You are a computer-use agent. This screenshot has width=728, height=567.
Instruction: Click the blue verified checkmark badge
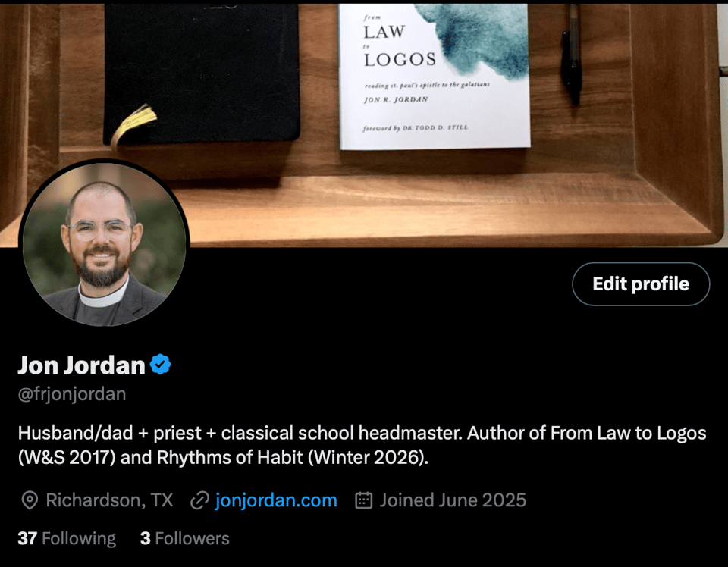(160, 365)
